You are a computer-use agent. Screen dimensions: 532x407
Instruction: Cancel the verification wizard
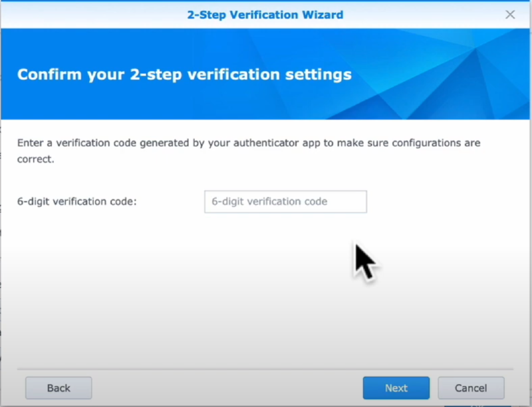pos(471,388)
